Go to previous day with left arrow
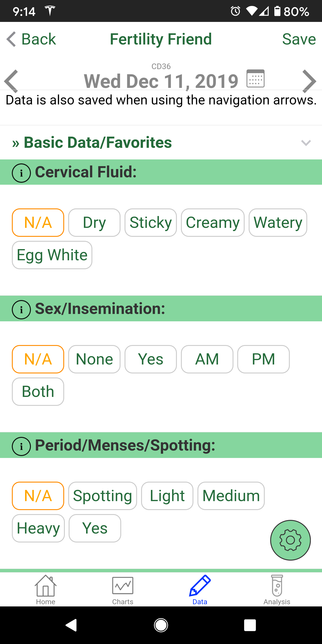This screenshot has height=644, width=322. [11, 81]
